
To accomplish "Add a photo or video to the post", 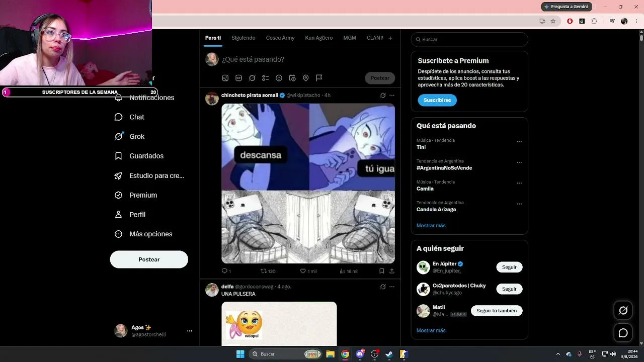I will (x=225, y=78).
